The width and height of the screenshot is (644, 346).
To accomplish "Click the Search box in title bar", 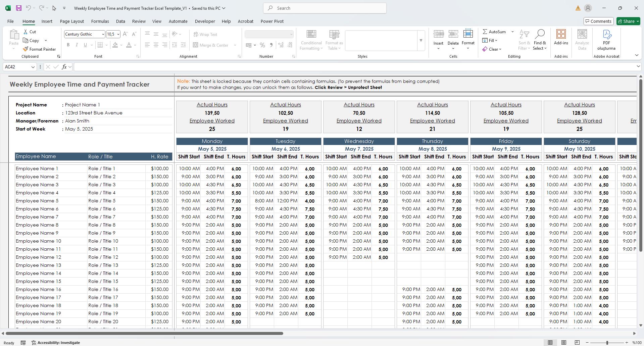I will click(x=325, y=8).
